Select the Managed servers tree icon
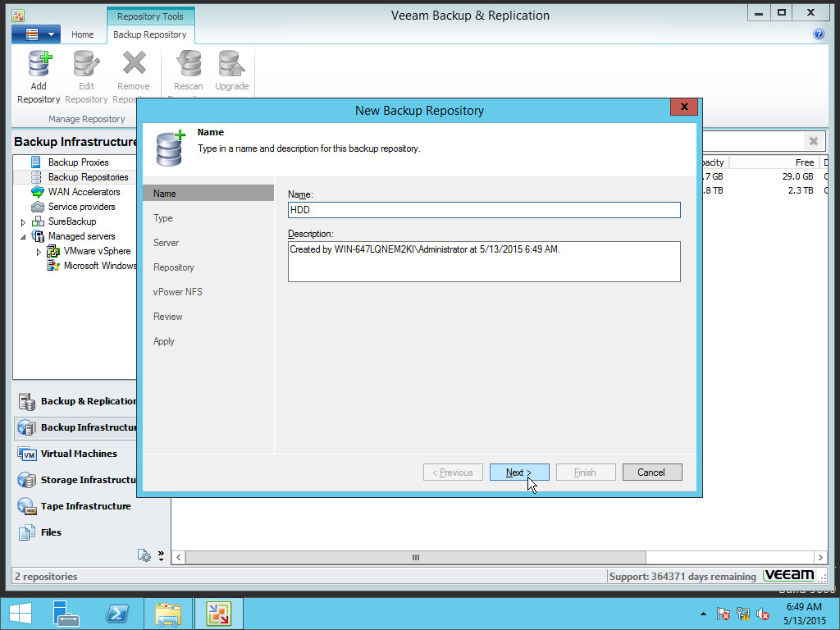 coord(38,236)
